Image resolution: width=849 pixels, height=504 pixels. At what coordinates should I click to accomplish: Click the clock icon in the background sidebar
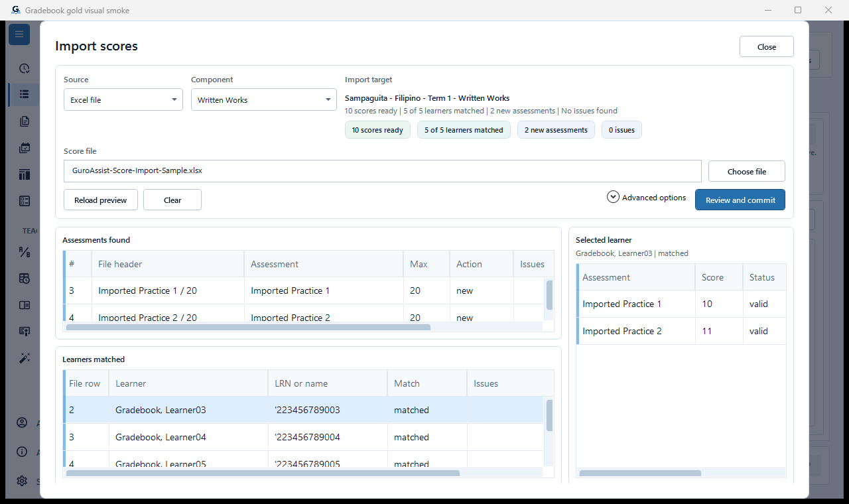(25, 68)
